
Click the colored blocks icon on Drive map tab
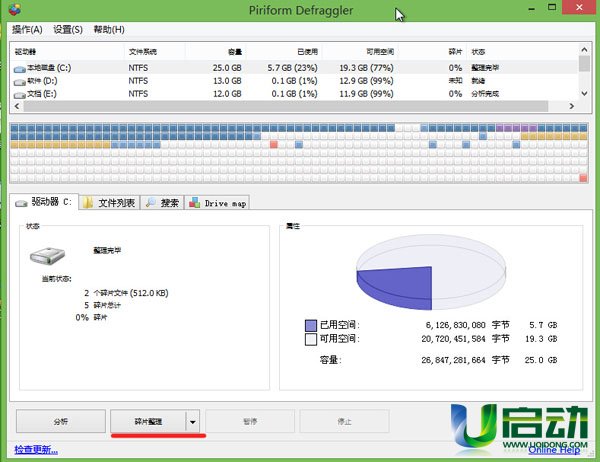pyautogui.click(x=194, y=202)
